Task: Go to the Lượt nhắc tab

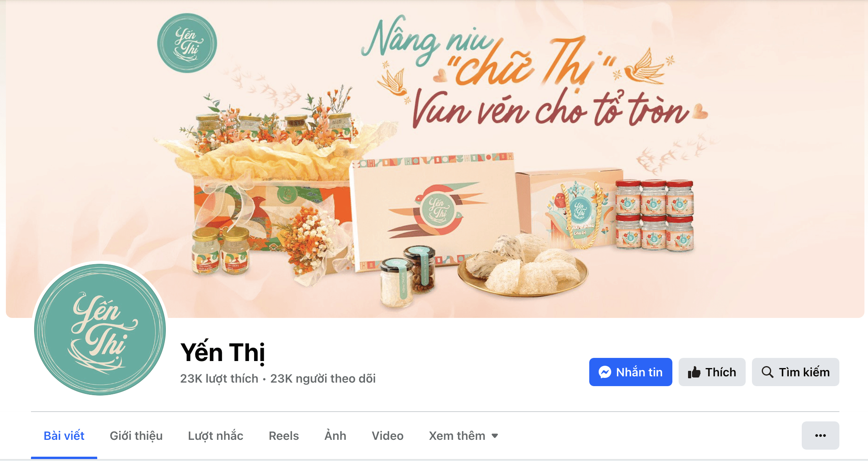Action: coord(216,436)
